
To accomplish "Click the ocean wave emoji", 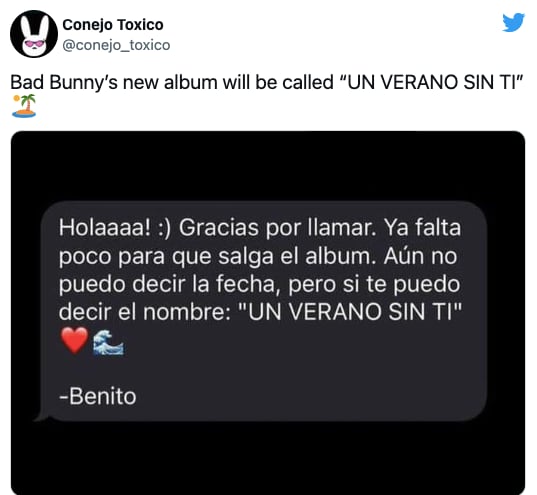I will [x=109, y=343].
